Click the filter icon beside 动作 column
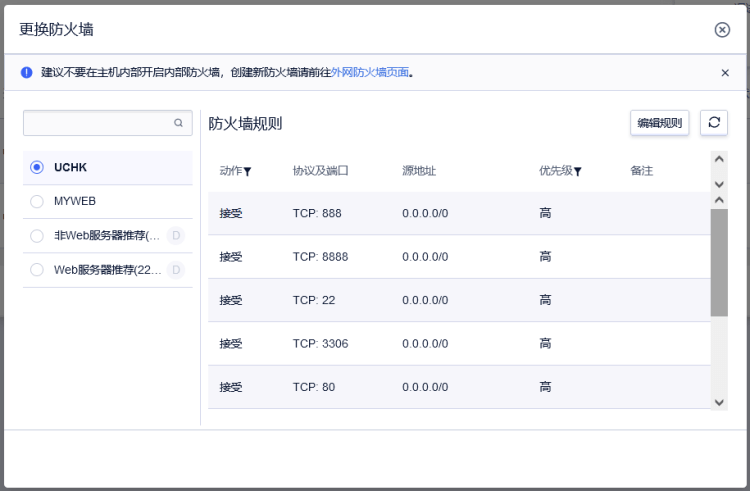This screenshot has width=750, height=491. 247,172
